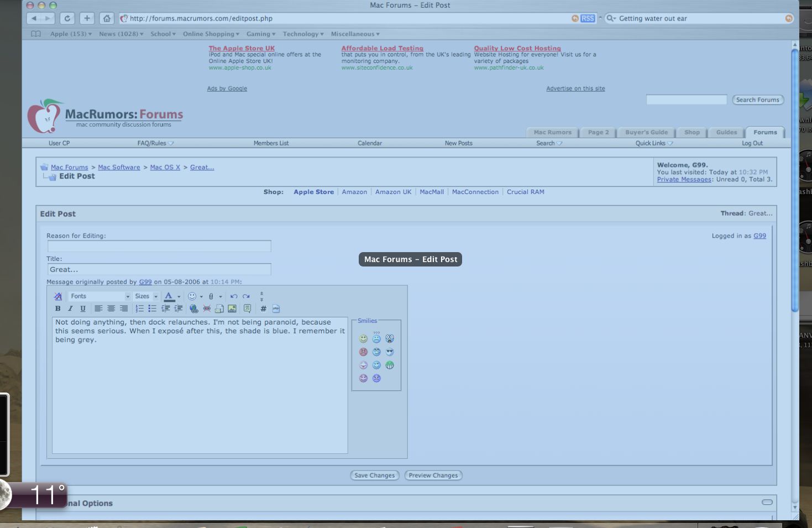Switch to the Mac Rumors tab

552,132
